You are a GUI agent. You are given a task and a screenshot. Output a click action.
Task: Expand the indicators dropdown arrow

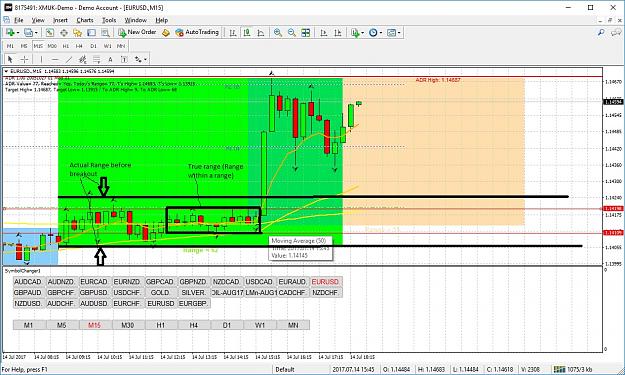point(362,33)
